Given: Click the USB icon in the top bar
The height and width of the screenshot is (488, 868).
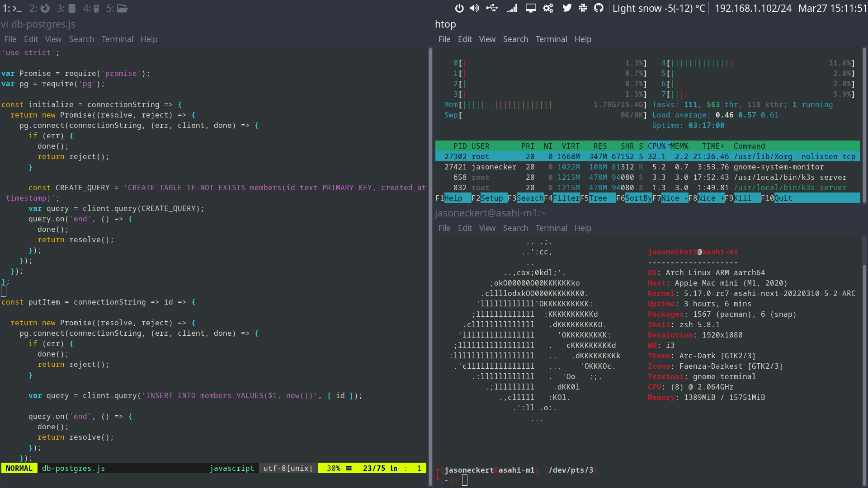Looking at the screenshot, I should coord(492,8).
